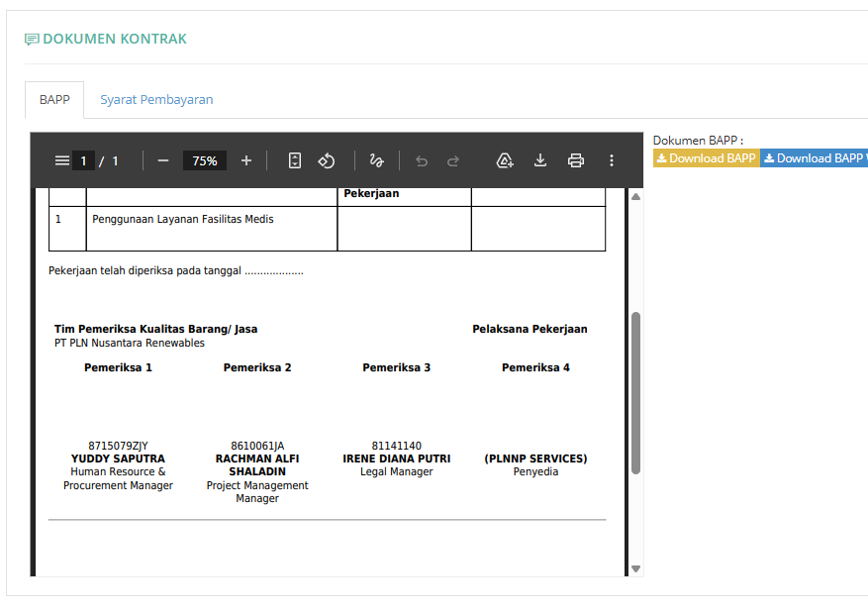Click the page number input field

tap(84, 160)
